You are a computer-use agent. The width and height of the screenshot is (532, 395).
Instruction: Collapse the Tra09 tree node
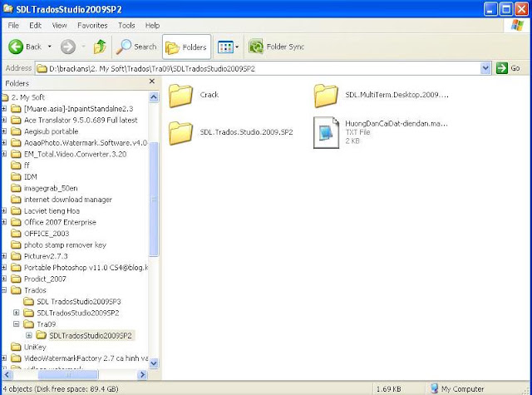(17, 324)
